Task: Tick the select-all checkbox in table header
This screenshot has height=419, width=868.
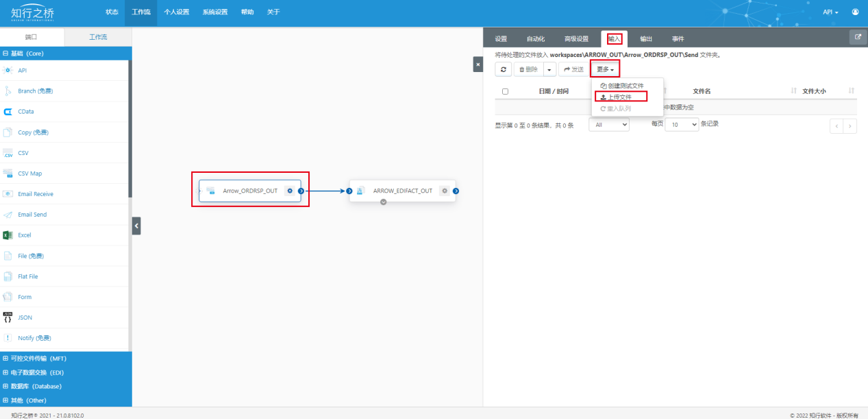Action: click(505, 91)
